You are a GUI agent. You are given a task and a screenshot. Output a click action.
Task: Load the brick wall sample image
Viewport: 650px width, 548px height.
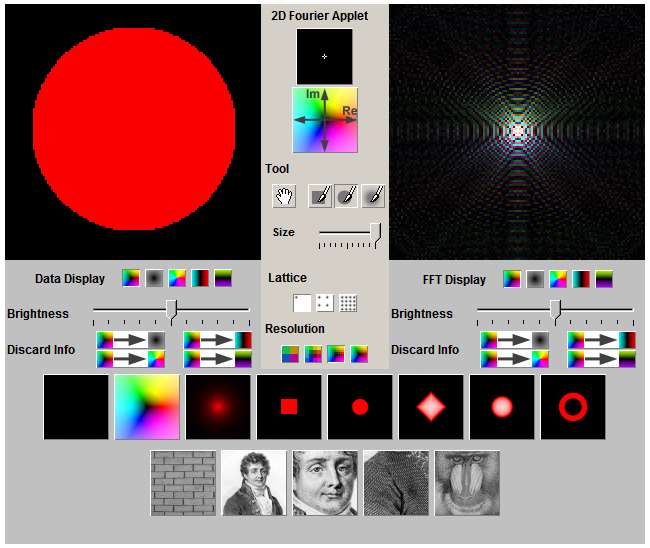click(x=183, y=483)
